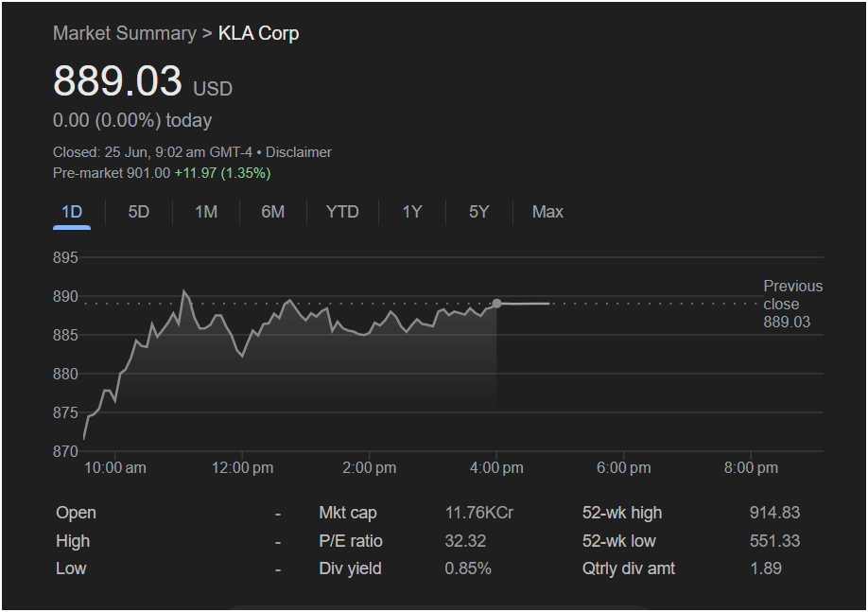Click the High stat label
Image resolution: width=868 pixels, height=612 pixels.
coord(73,541)
